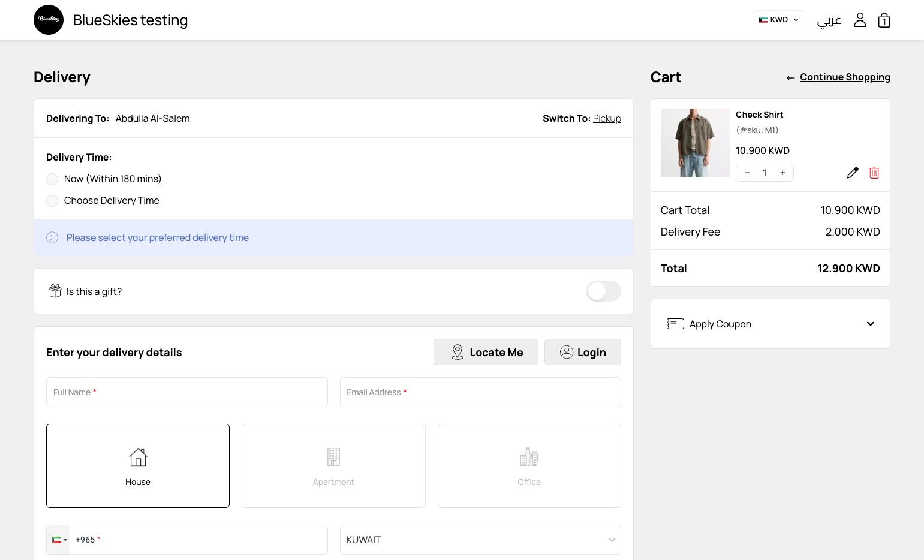Open the shopping bag cart icon
This screenshot has width=924, height=560.
884,20
